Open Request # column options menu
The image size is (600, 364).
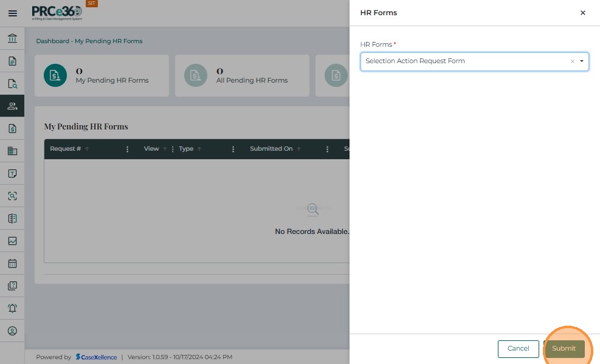pyautogui.click(x=128, y=149)
